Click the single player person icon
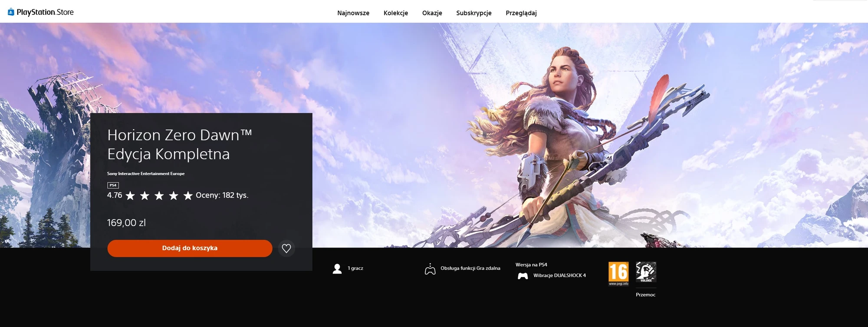Image resolution: width=868 pixels, height=327 pixels. pos(337,269)
